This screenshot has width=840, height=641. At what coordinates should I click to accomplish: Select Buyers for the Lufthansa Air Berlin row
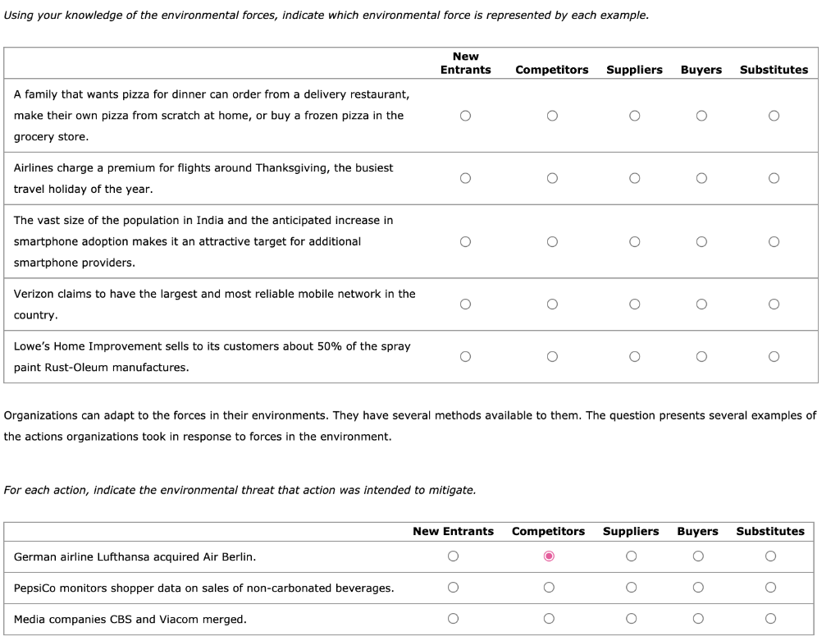(697, 556)
